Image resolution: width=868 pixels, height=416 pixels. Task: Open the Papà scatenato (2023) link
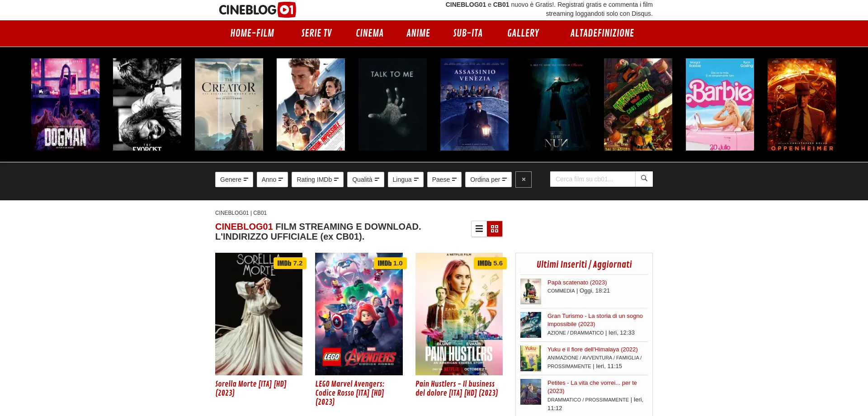(577, 282)
